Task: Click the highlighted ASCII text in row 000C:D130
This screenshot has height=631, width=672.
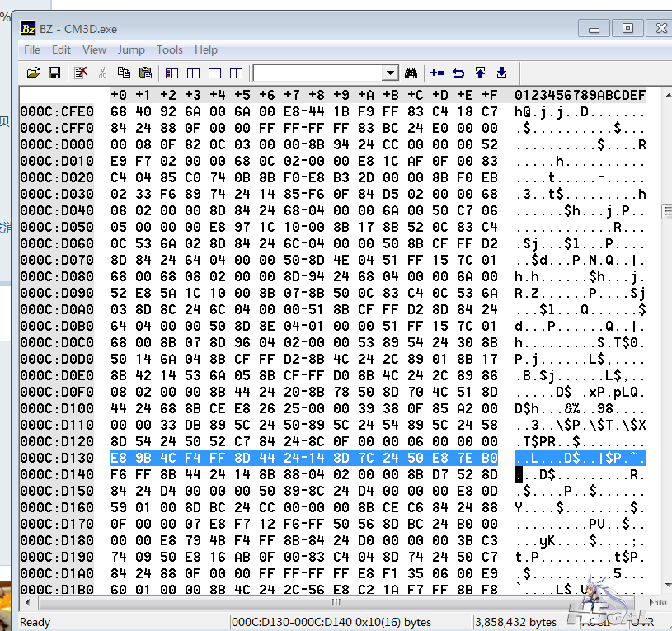Action: 580,458
